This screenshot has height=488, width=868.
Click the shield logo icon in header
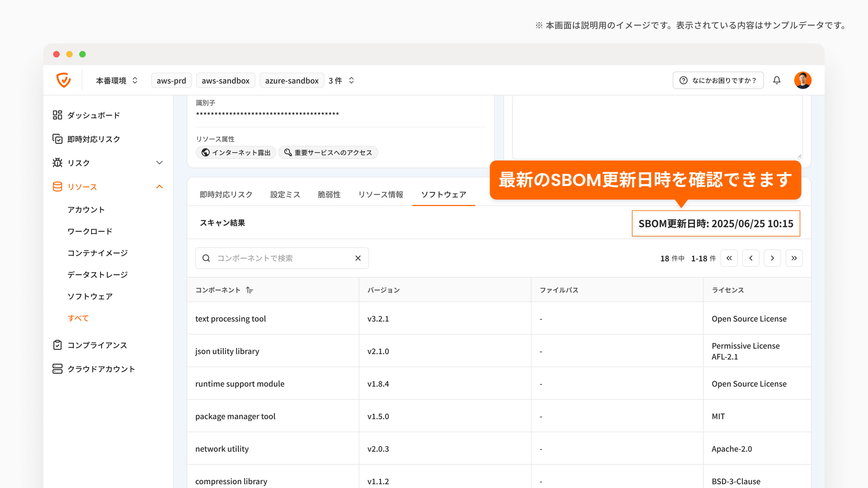tap(63, 80)
